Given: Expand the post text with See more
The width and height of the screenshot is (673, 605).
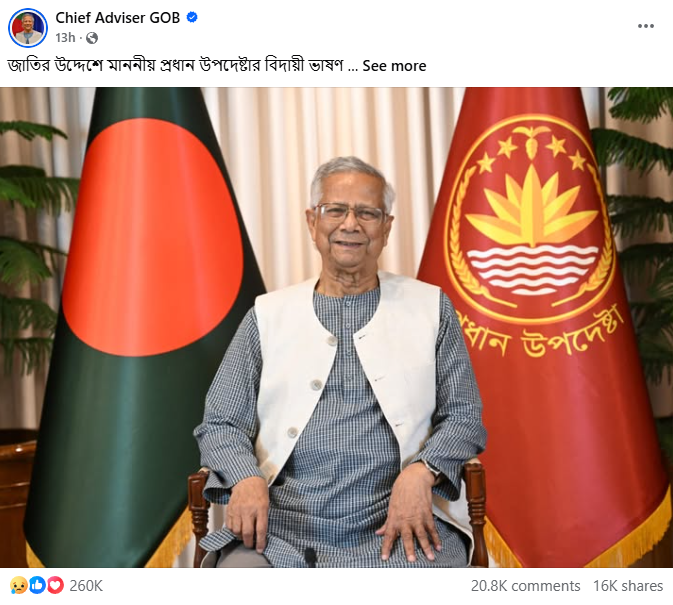Looking at the screenshot, I should [394, 66].
